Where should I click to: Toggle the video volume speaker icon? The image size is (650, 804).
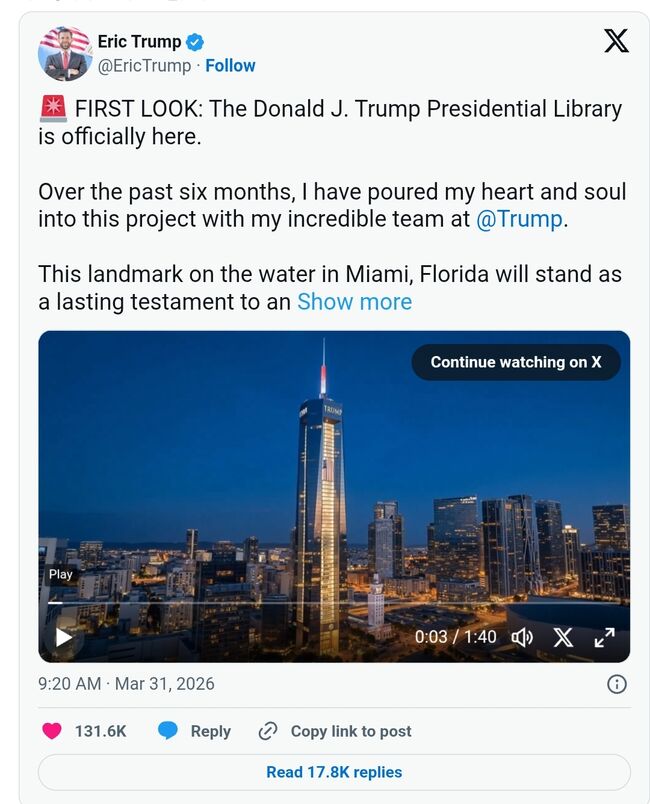[522, 637]
